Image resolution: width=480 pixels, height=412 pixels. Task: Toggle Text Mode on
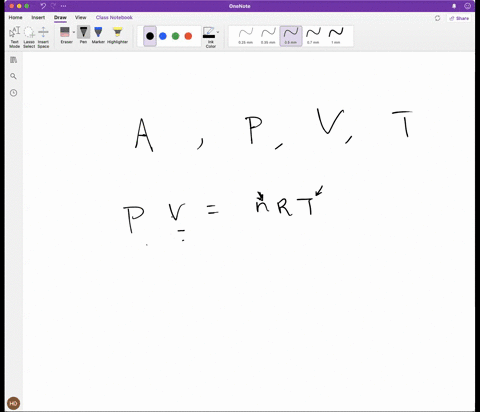15,37
